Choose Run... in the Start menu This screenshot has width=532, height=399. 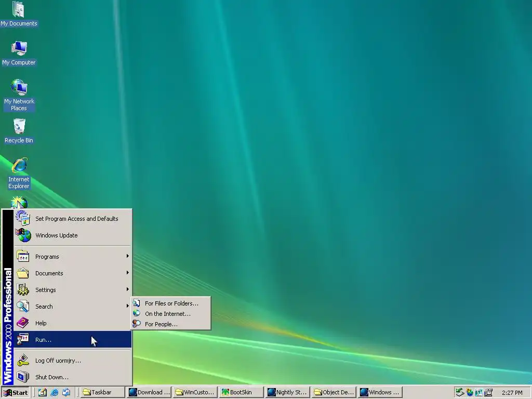tap(73, 340)
